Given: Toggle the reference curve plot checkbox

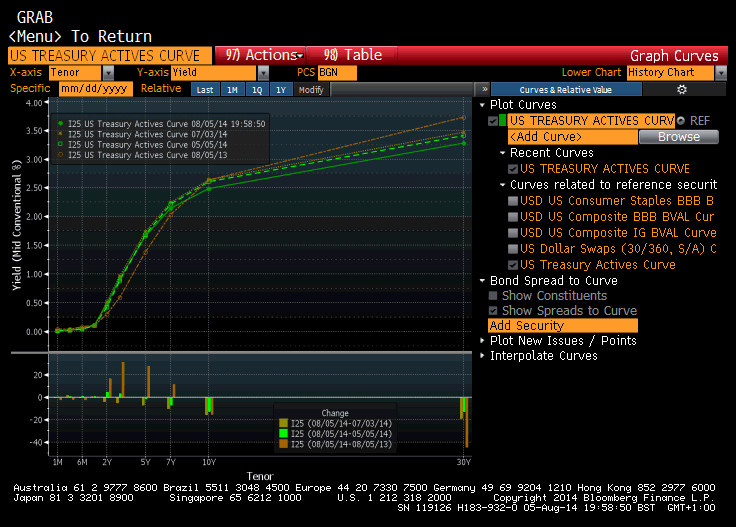Looking at the screenshot, I should pyautogui.click(x=492, y=121).
